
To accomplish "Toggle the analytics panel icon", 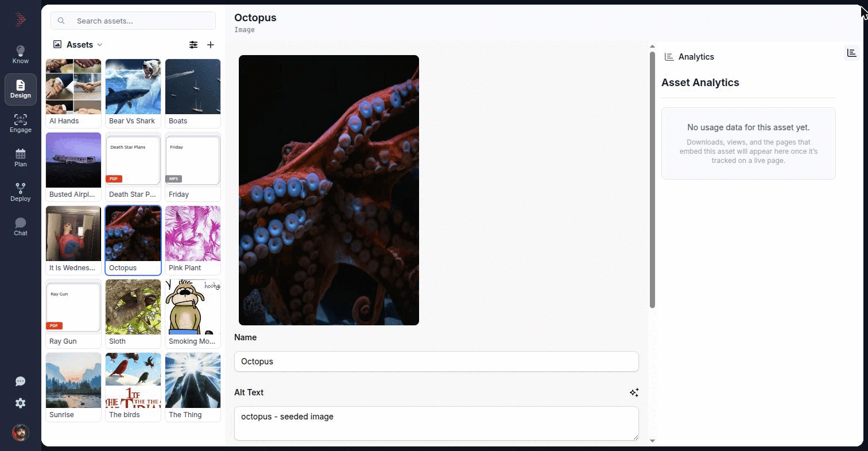I will tap(852, 53).
